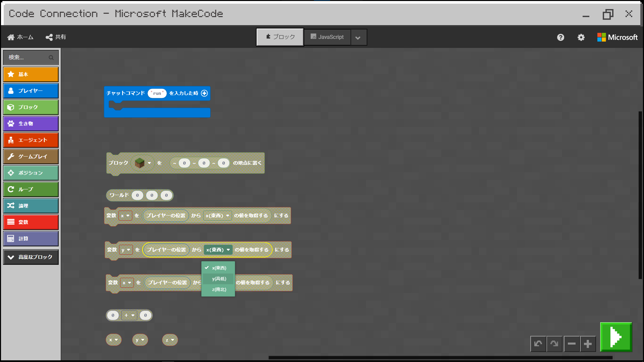
Task: Zoom out the workspace with minus
Action: click(x=572, y=344)
